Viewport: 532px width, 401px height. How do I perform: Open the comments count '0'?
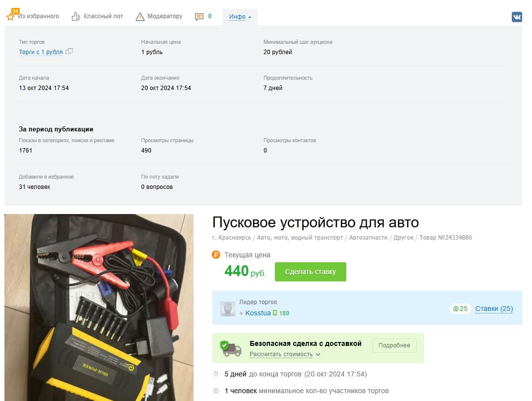click(x=210, y=16)
